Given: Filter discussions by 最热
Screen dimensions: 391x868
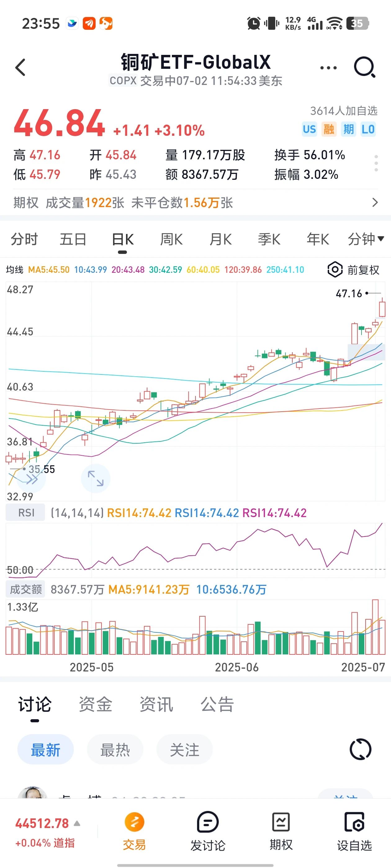Looking at the screenshot, I should tap(115, 750).
